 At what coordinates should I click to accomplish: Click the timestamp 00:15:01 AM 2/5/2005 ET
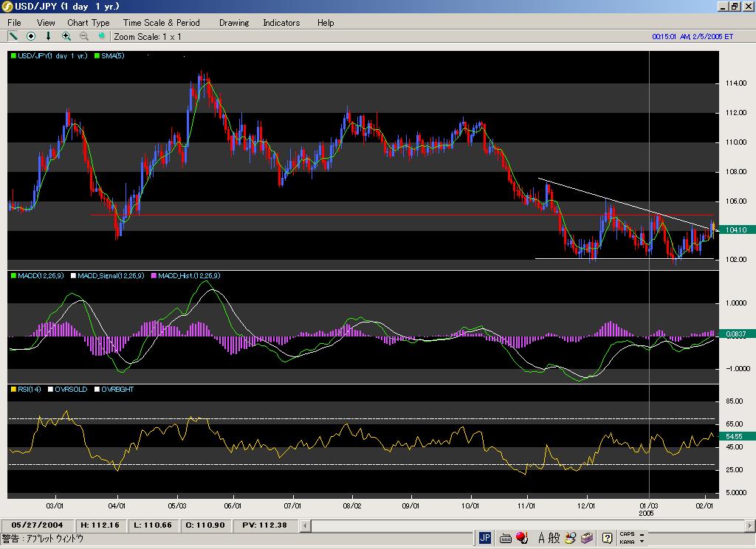click(693, 37)
